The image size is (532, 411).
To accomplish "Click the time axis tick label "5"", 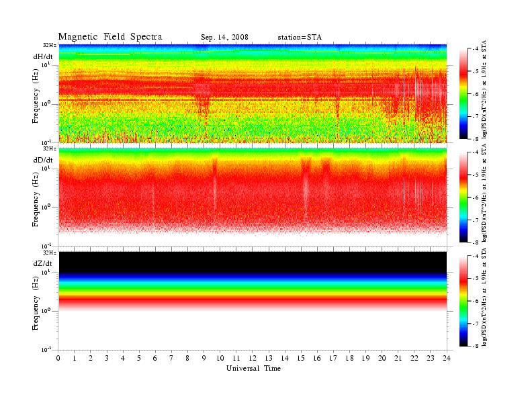I will click(x=139, y=358).
